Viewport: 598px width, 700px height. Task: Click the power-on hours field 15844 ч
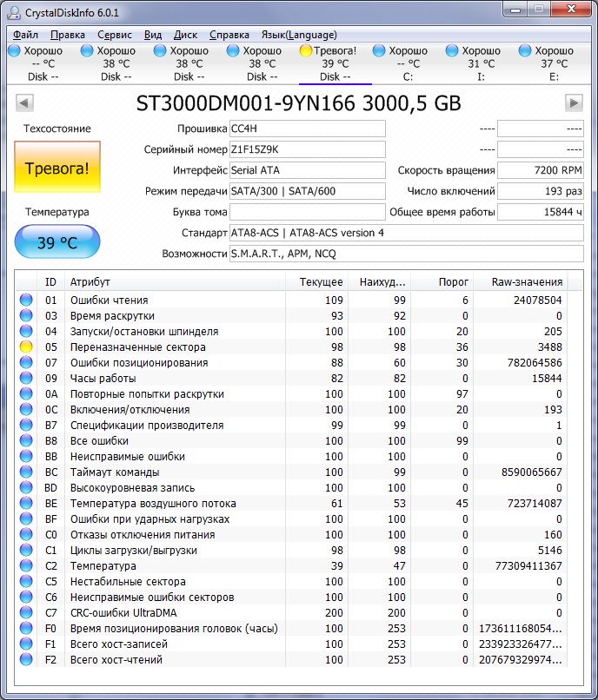[x=541, y=212]
